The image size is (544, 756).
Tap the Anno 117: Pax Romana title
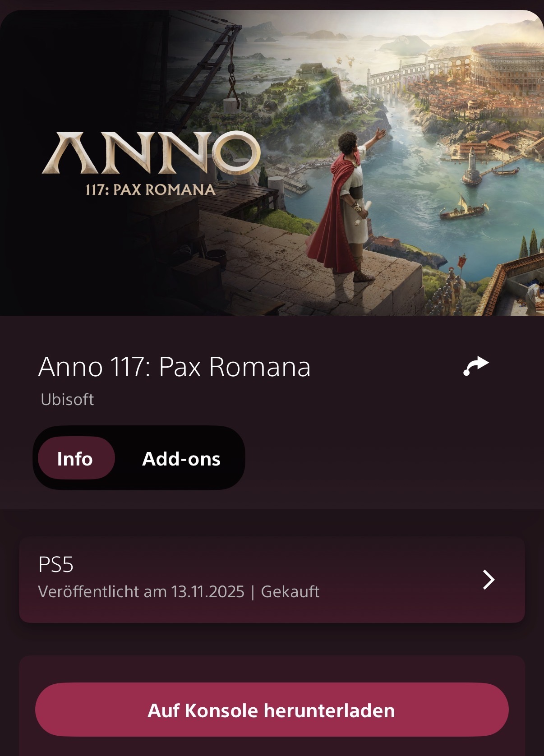point(175,367)
